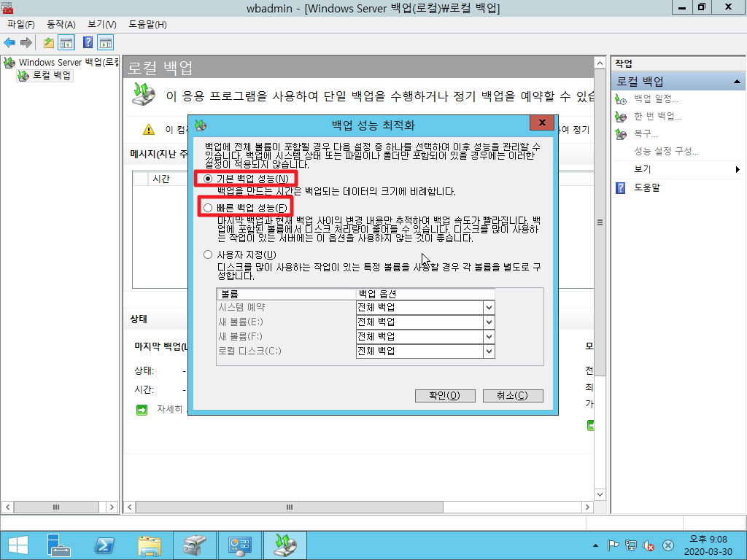Click 복구... action link
This screenshot has height=560, width=747.
[646, 134]
